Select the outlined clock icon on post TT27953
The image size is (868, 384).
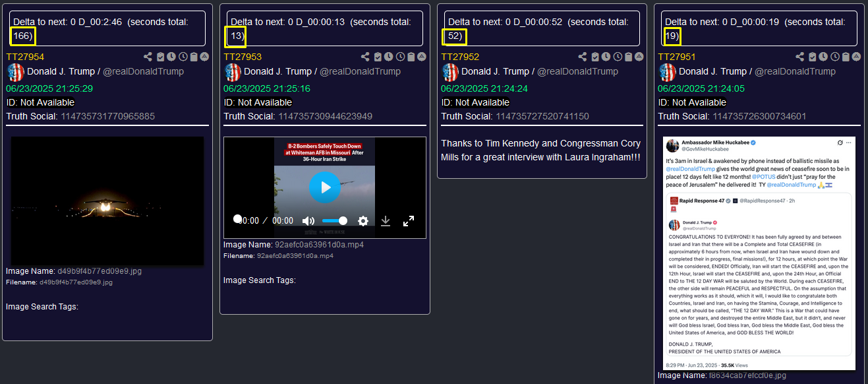click(x=401, y=57)
